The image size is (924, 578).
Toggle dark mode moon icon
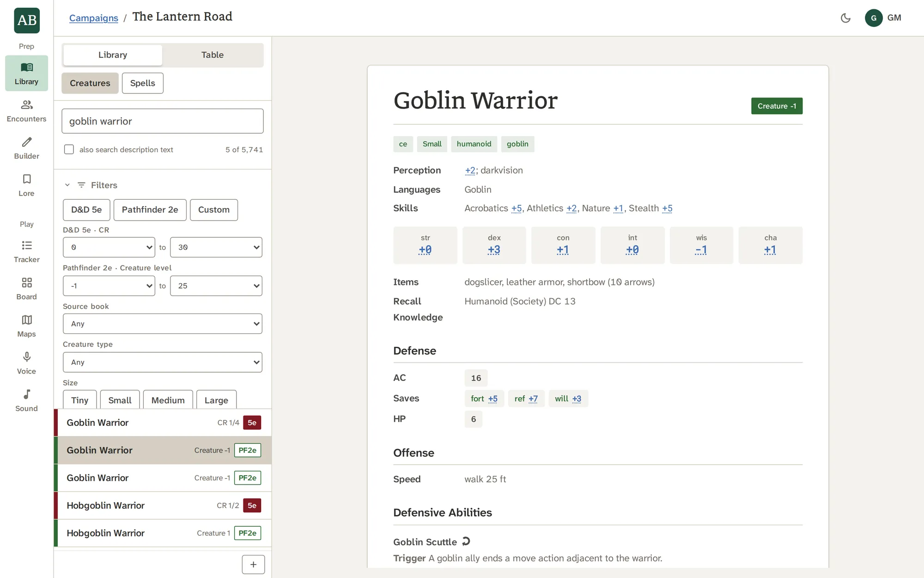tap(845, 18)
